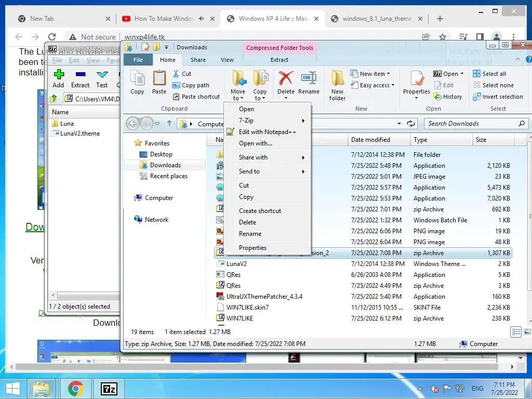Click the Explorer Up arrow navigation button
Screen dimensions: 532x399
point(169,124)
